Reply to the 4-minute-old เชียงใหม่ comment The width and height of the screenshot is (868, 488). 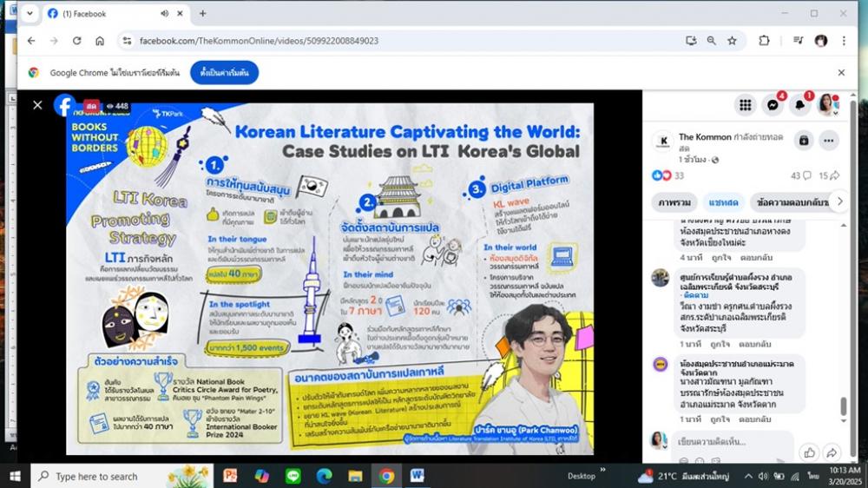(x=756, y=258)
